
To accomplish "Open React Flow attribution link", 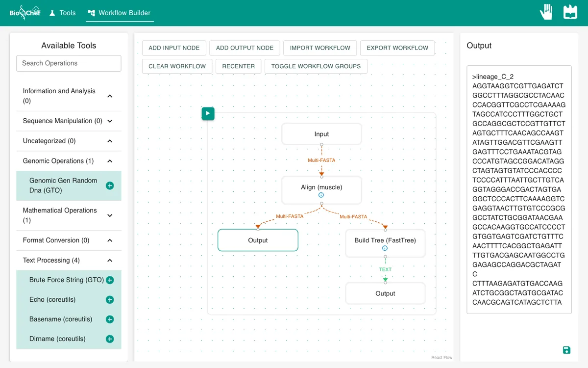I will 441,358.
